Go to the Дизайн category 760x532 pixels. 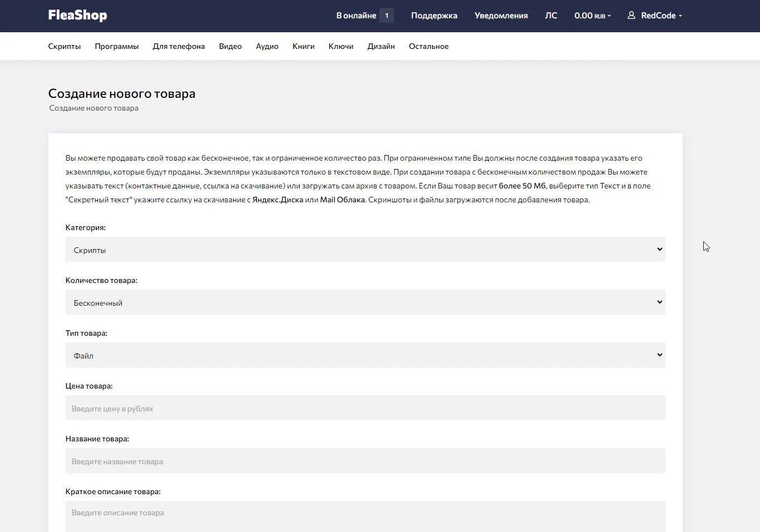tap(381, 46)
